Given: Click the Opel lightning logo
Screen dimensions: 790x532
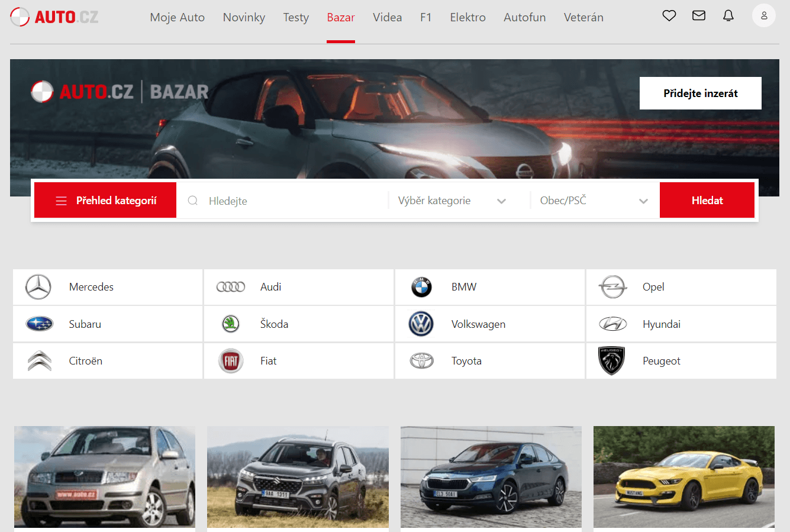Looking at the screenshot, I should pos(612,287).
